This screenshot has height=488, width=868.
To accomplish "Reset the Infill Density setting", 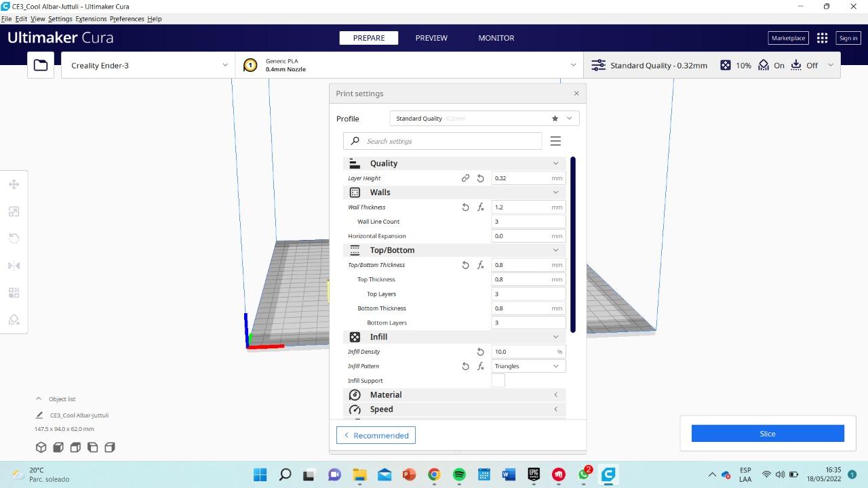I will [x=480, y=352].
